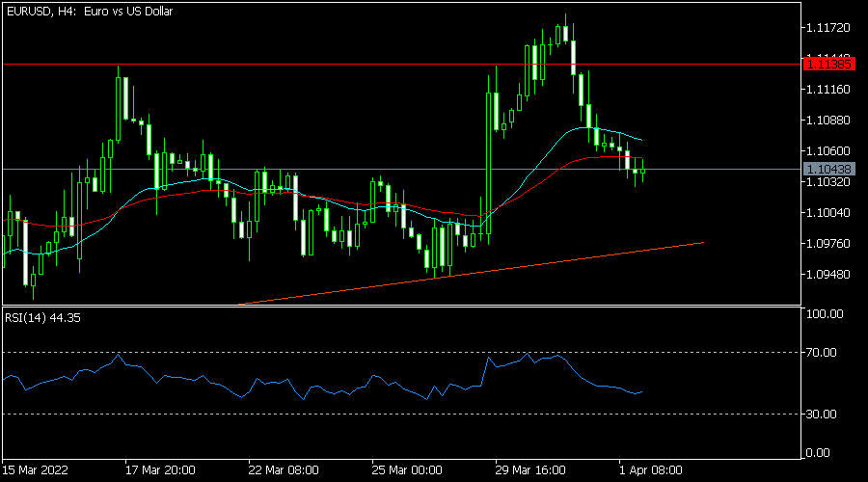Click the 1.10320 price scale value

click(x=828, y=182)
